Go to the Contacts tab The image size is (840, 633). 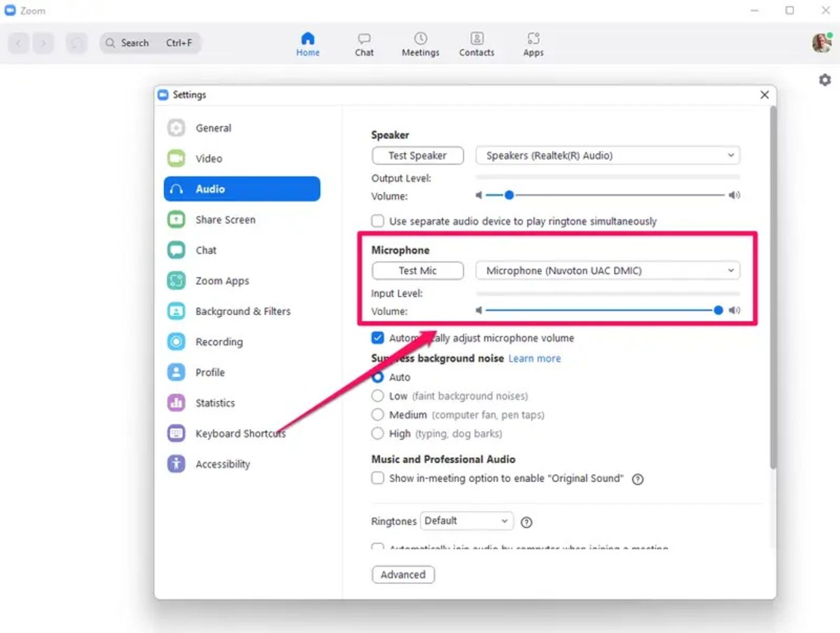(476, 44)
